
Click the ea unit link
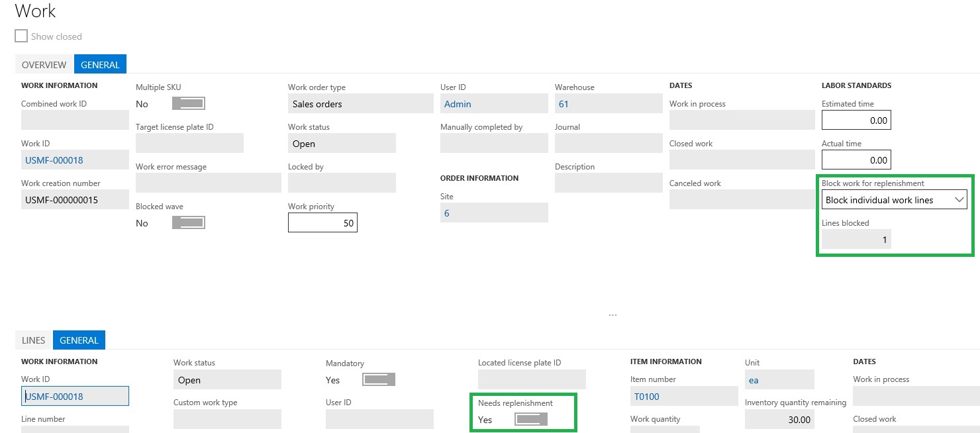754,380
